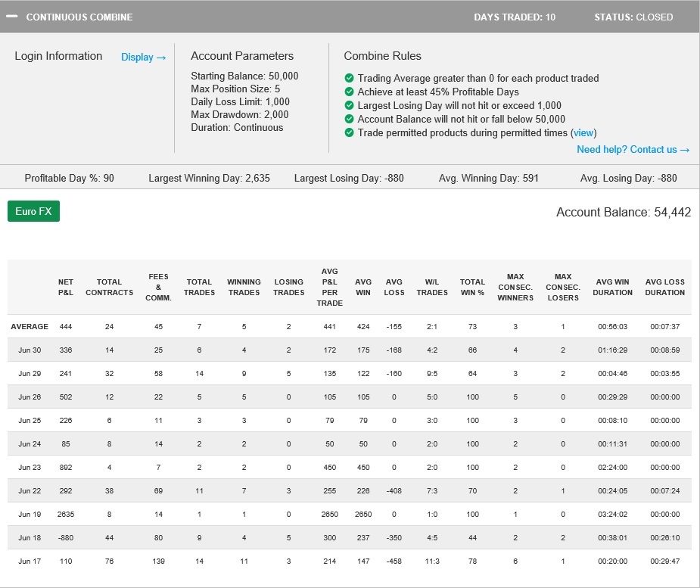Click the AVERAGE row label
The image size is (700, 588).
point(30,327)
